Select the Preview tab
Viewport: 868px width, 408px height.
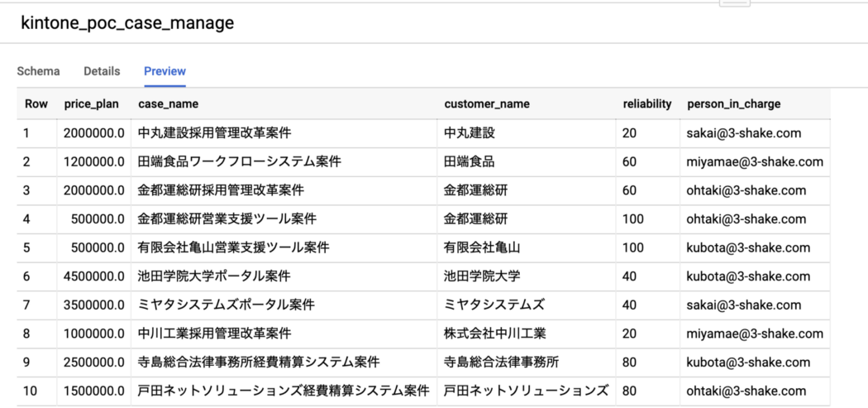coord(165,71)
